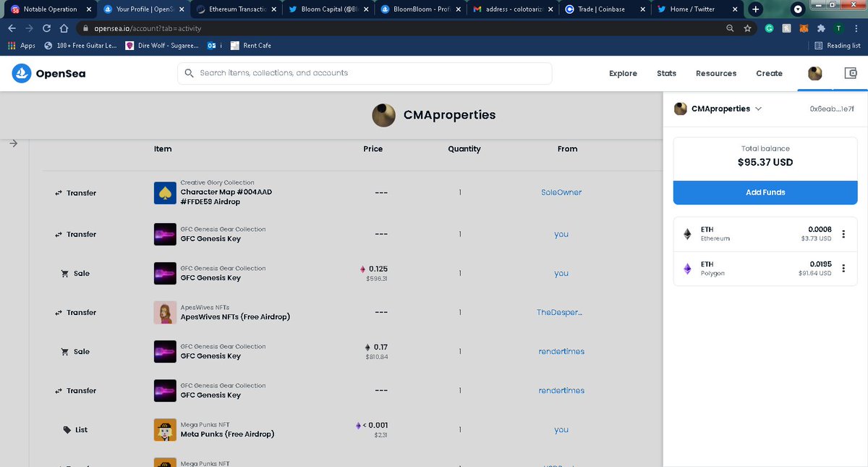
Task: Go to browser home page
Action: tap(64, 28)
